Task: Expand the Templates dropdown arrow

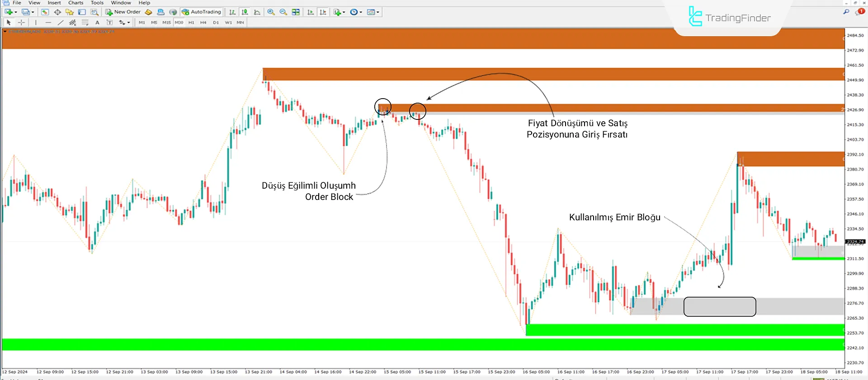Action: pos(378,12)
